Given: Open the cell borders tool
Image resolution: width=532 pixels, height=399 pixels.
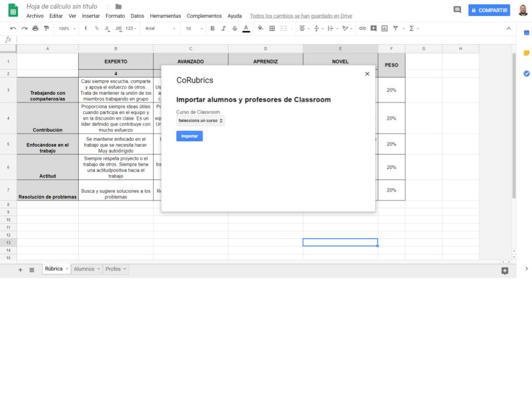Looking at the screenshot, I should pyautogui.click(x=272, y=28).
